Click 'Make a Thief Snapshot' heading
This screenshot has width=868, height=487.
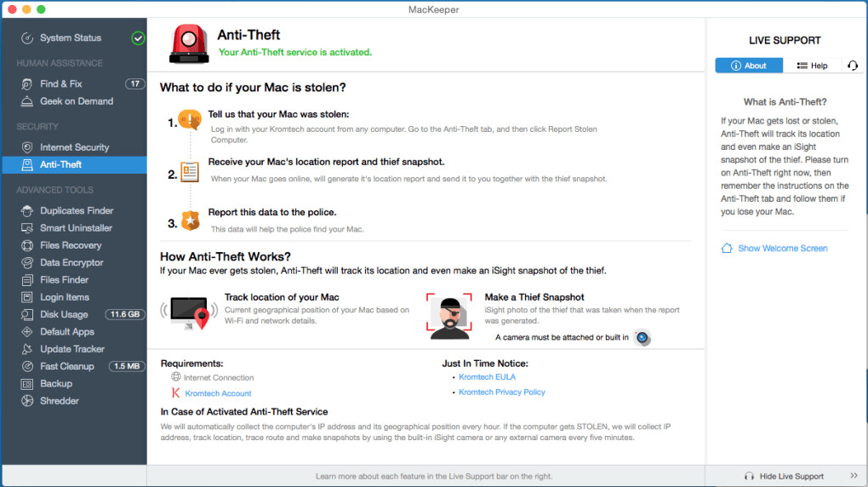pyautogui.click(x=534, y=297)
